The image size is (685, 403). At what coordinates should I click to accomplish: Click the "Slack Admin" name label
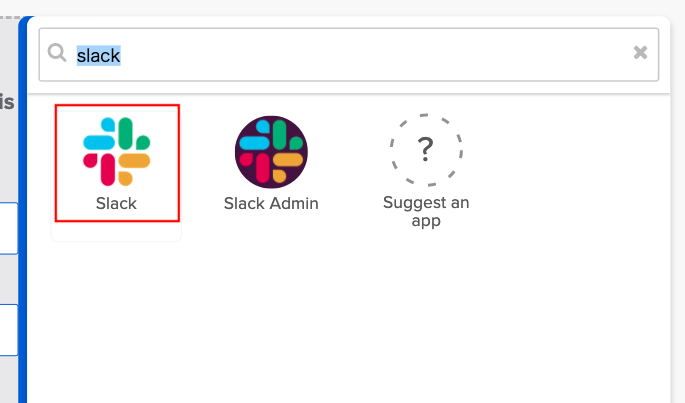coord(271,204)
